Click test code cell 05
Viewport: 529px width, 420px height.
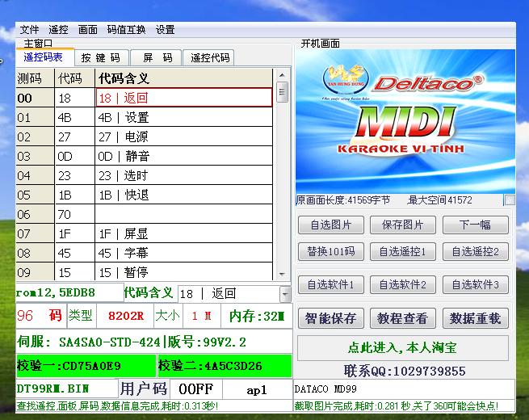coord(35,195)
